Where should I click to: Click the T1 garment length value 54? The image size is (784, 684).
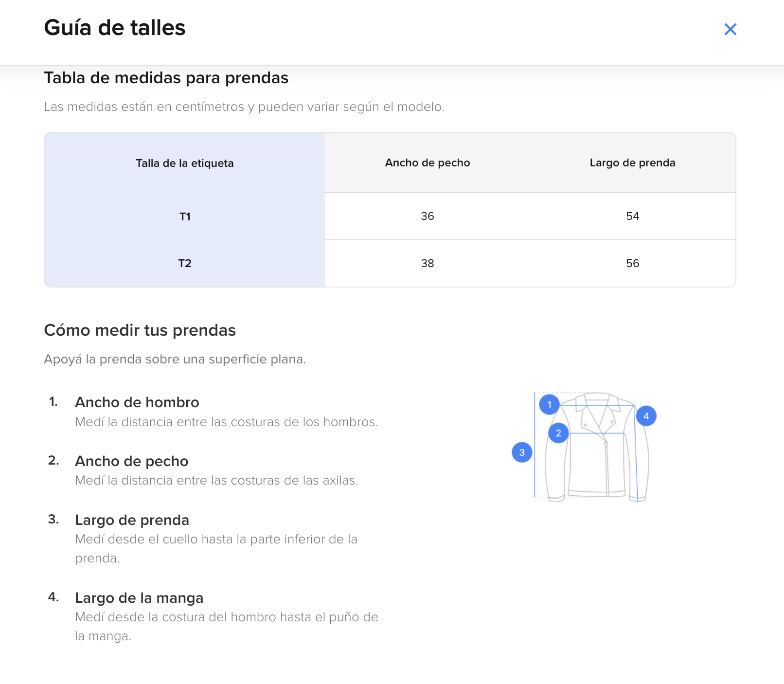632,216
